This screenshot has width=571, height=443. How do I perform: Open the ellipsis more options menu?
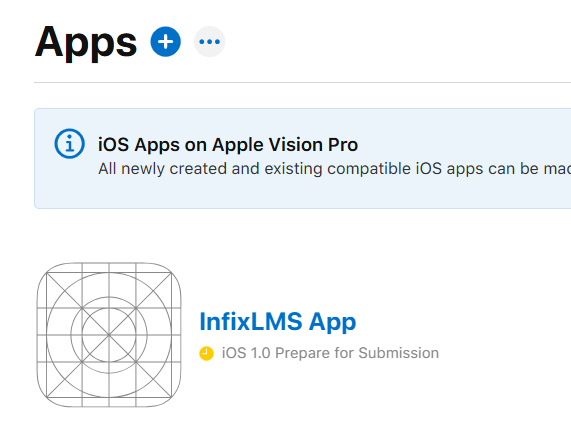(209, 41)
